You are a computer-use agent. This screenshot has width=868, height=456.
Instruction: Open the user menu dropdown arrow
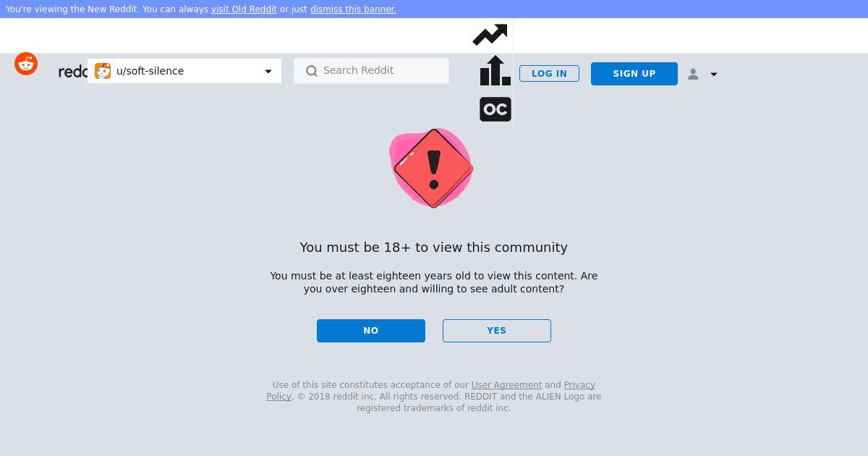pos(714,75)
